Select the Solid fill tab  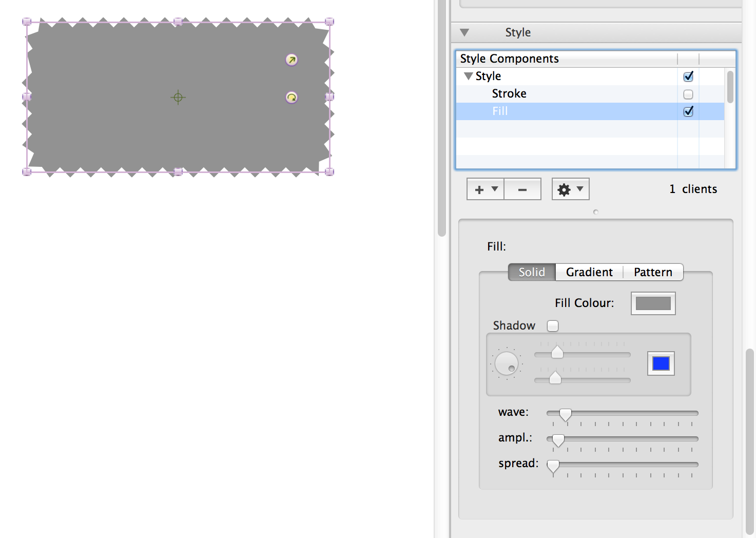pos(532,272)
